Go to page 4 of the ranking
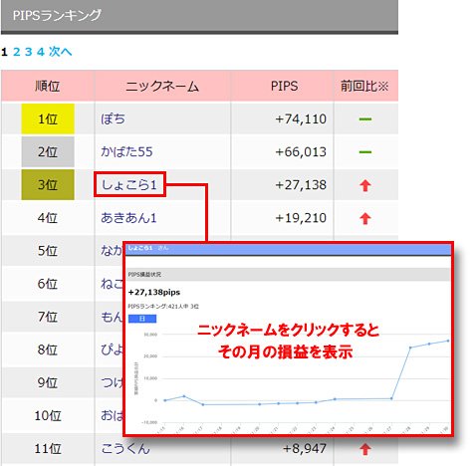This screenshot has height=466, width=476. pos(41,52)
